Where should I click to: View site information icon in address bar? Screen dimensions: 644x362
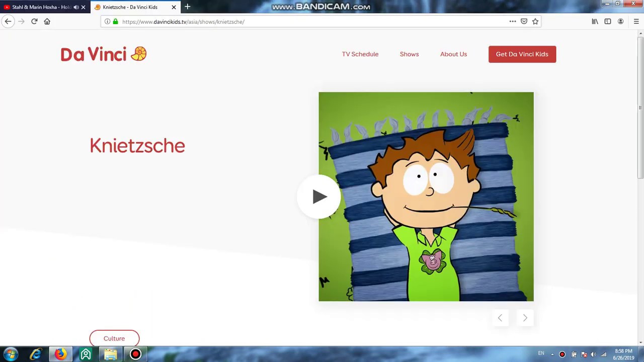pyautogui.click(x=107, y=22)
